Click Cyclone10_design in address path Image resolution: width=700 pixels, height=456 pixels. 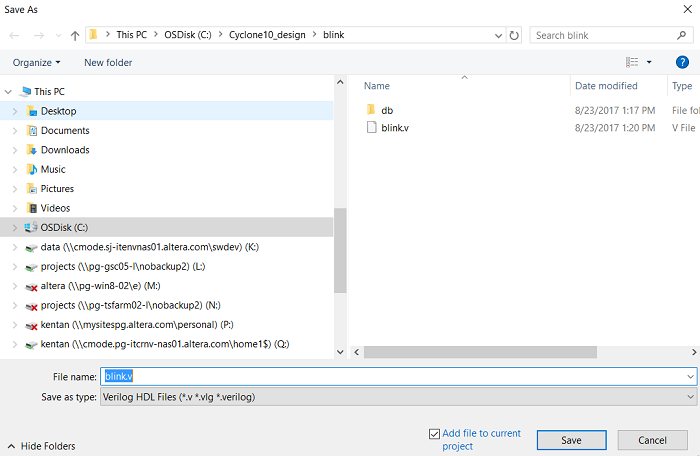coord(267,35)
